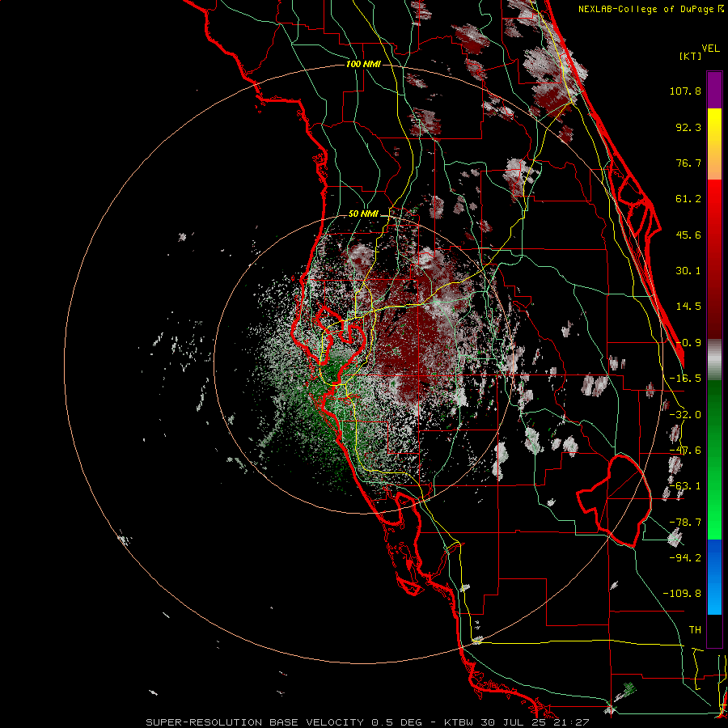Image resolution: width=728 pixels, height=728 pixels.
Task: Click the blue segment of the velocity color bar
Action: click(x=714, y=577)
